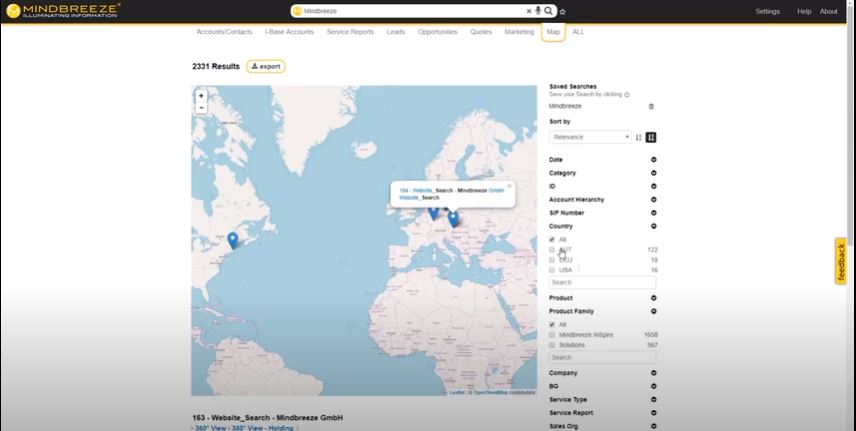The width and height of the screenshot is (856, 431).
Task: Click the magnifier search icon
Action: pyautogui.click(x=548, y=11)
